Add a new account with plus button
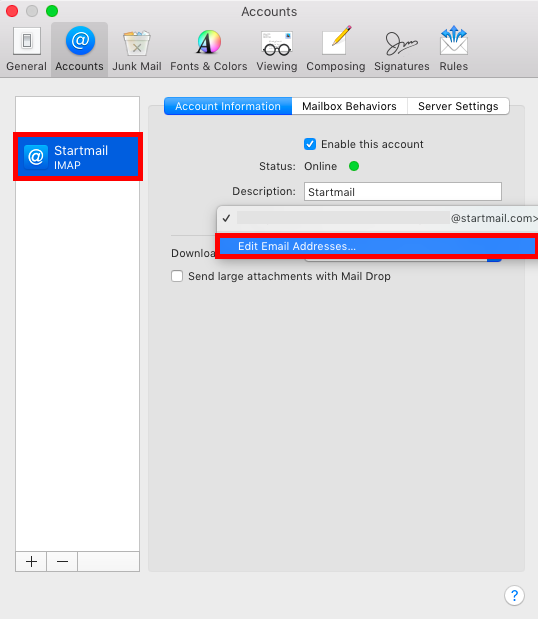Image resolution: width=538 pixels, height=619 pixels. pos(31,561)
